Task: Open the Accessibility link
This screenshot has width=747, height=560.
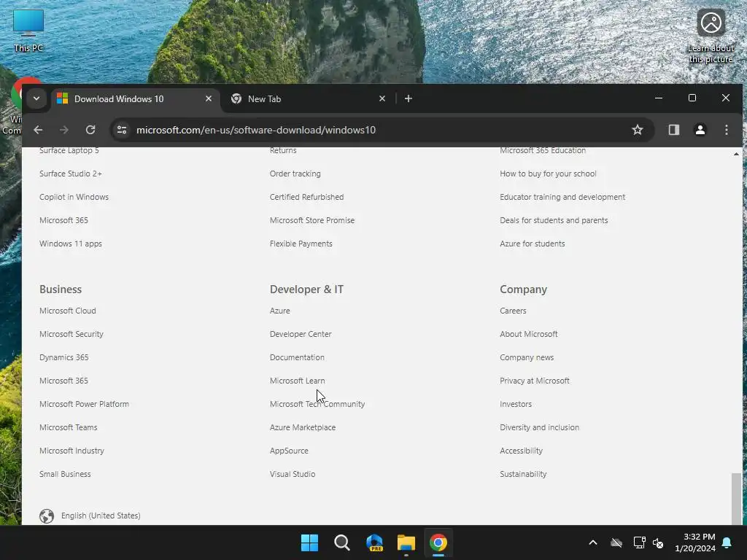Action: (x=521, y=451)
